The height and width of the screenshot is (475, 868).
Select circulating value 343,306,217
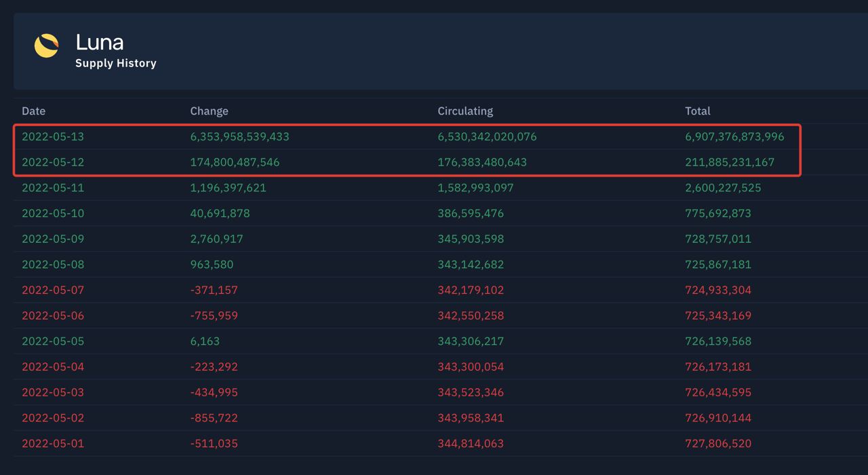coord(471,341)
